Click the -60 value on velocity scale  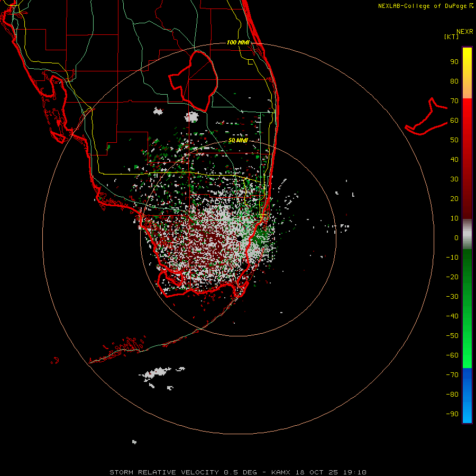(x=452, y=355)
